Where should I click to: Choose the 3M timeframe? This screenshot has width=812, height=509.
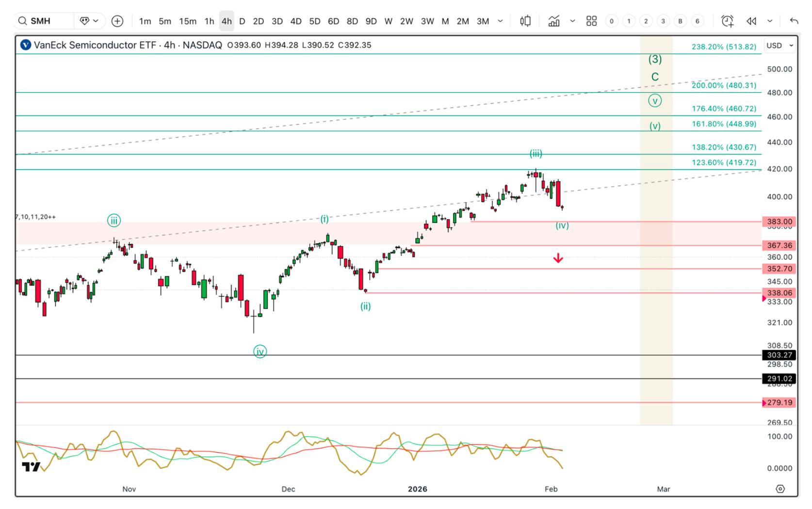click(x=483, y=21)
